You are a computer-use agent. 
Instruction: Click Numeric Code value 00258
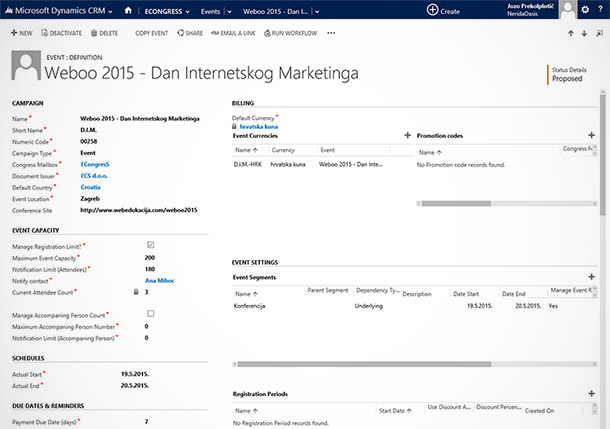(x=89, y=141)
